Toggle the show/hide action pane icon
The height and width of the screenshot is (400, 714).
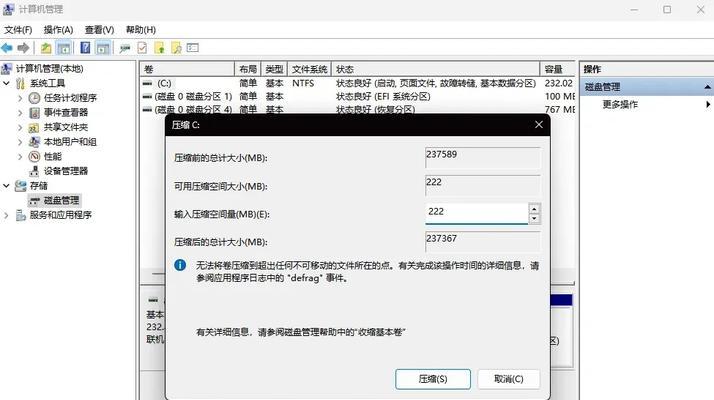[103, 48]
